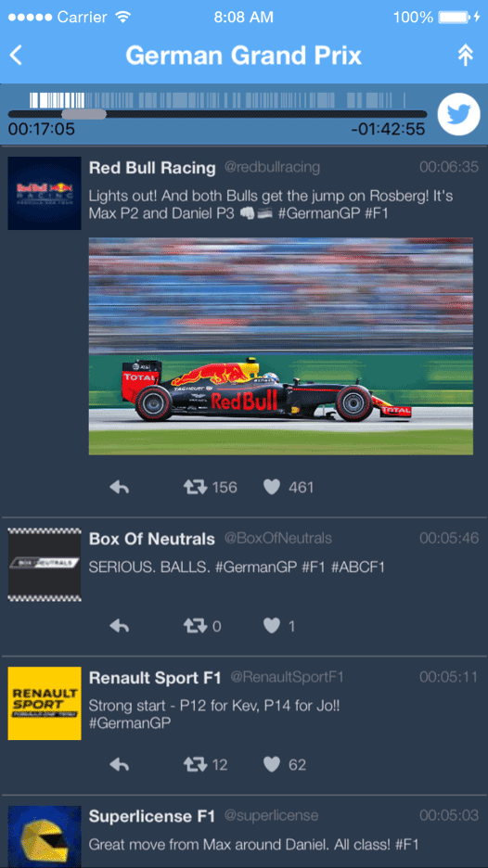Tap the #ABCF1 hashtag
The height and width of the screenshot is (868, 488).
tap(358, 567)
